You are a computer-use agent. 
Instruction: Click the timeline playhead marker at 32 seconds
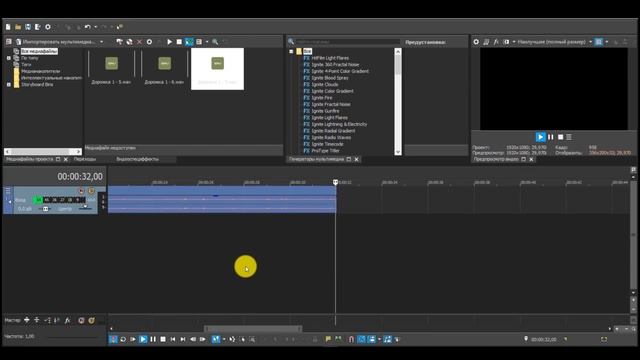tap(336, 182)
